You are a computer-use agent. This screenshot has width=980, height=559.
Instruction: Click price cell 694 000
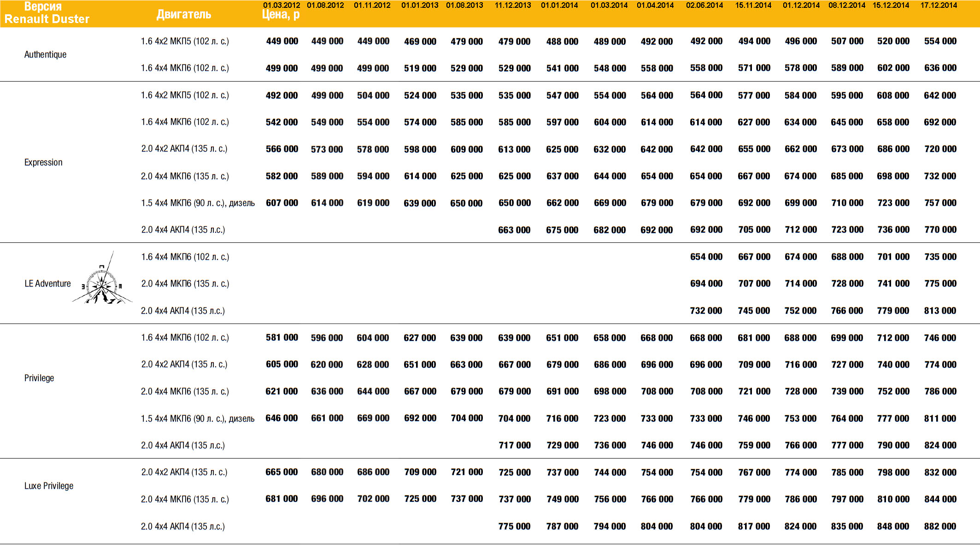coord(706,283)
